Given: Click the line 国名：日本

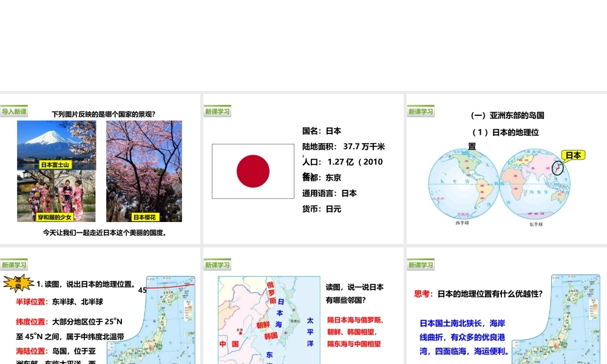Looking at the screenshot, I should tap(322, 131).
